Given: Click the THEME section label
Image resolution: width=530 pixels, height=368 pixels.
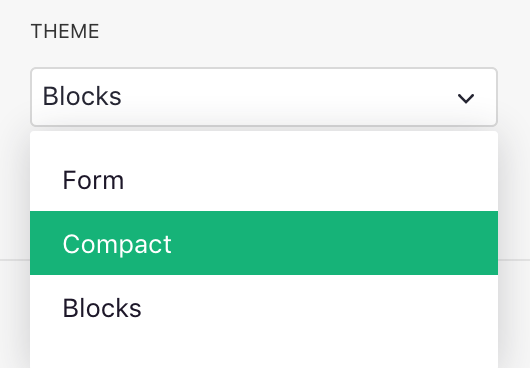Looking at the screenshot, I should tap(65, 31).
